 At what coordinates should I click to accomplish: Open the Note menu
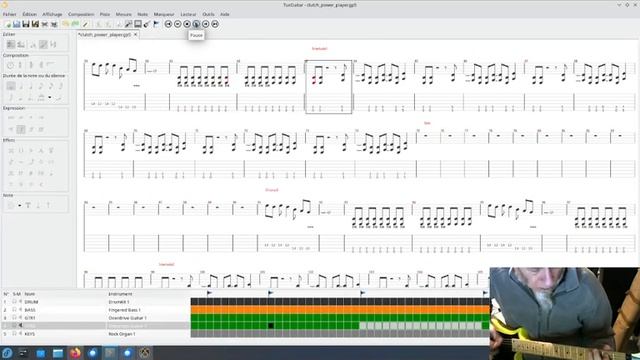(142, 14)
